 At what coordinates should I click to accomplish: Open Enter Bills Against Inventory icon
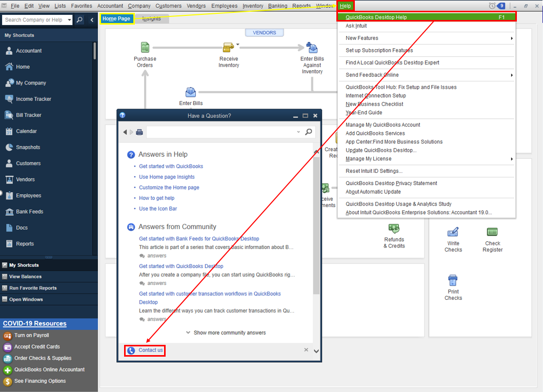pyautogui.click(x=312, y=48)
